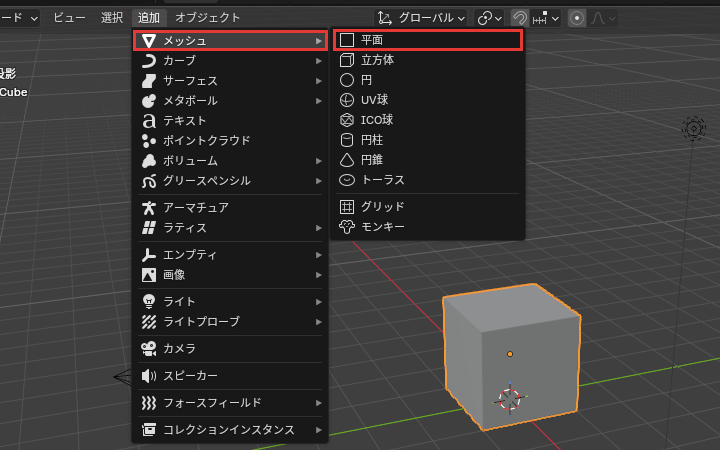
Task: Click the コレクションインスタンス box icon
Action: click(x=148, y=430)
